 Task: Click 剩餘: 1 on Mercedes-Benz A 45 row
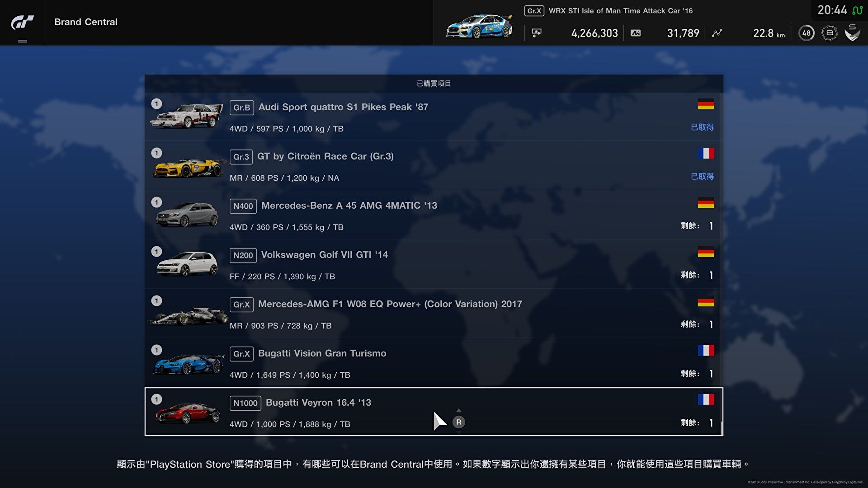[x=697, y=226]
